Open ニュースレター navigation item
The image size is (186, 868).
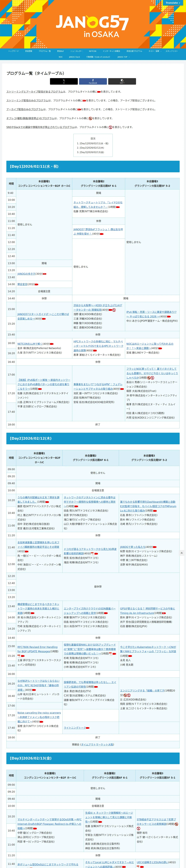tap(76, 51)
